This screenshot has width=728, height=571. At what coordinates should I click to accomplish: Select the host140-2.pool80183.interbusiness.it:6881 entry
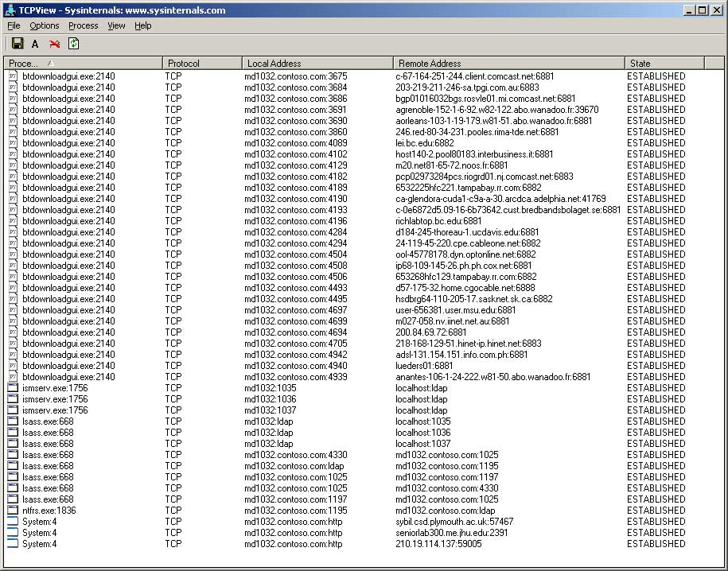(x=474, y=154)
